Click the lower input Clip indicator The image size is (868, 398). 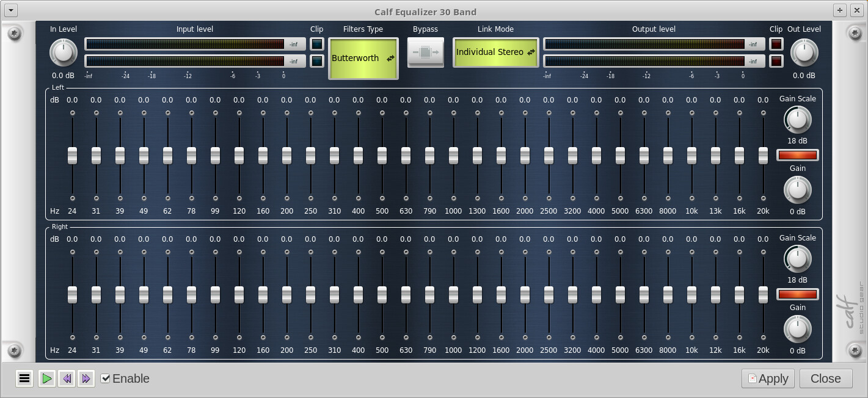tap(317, 61)
